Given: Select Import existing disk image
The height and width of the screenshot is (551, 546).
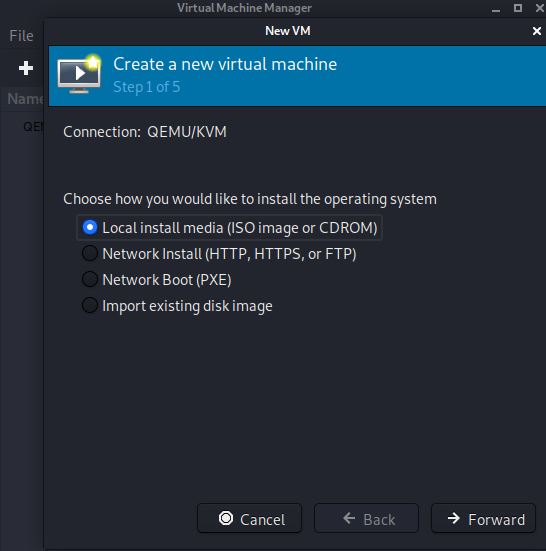Looking at the screenshot, I should click(x=177, y=306).
